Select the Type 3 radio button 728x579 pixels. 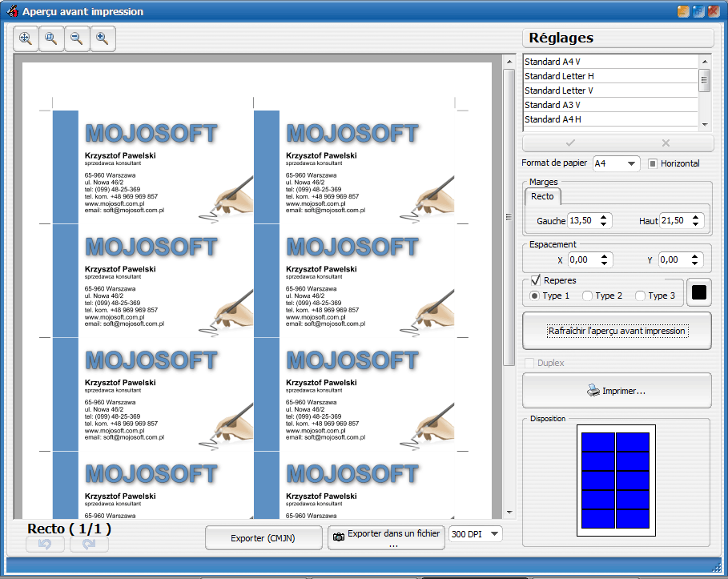pos(640,296)
